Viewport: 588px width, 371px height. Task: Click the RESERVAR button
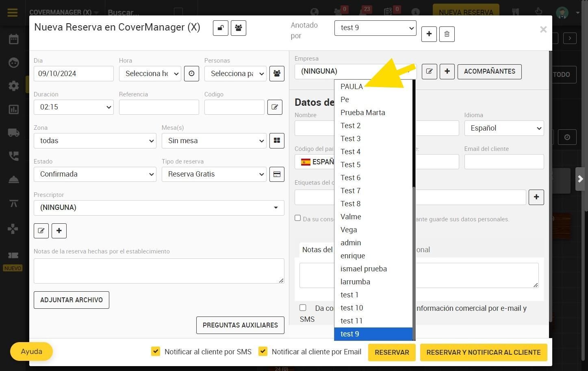click(392, 352)
